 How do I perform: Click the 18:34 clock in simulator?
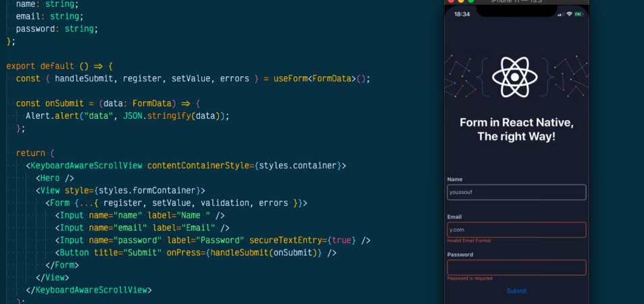click(462, 14)
